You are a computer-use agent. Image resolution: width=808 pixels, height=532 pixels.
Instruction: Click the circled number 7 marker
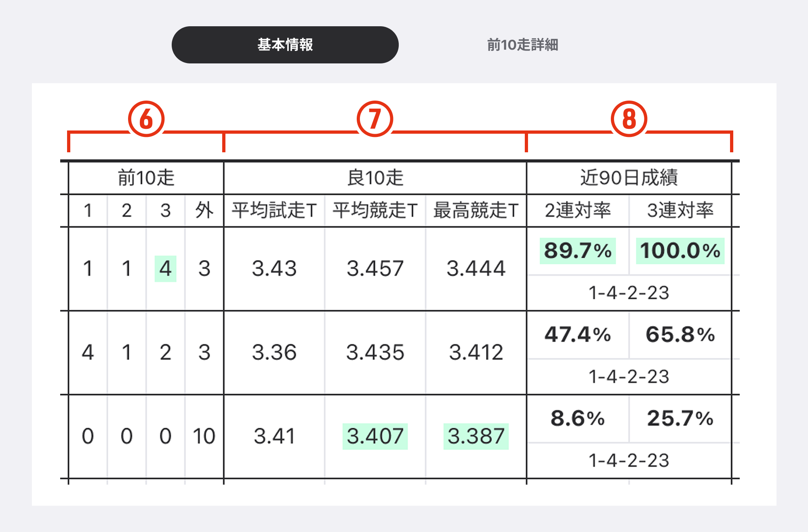coord(375,119)
